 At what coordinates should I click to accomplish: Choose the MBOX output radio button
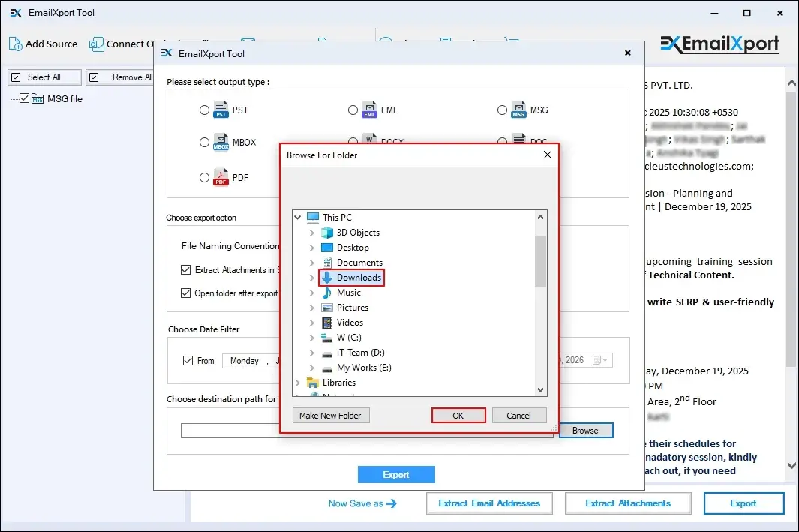tap(204, 142)
